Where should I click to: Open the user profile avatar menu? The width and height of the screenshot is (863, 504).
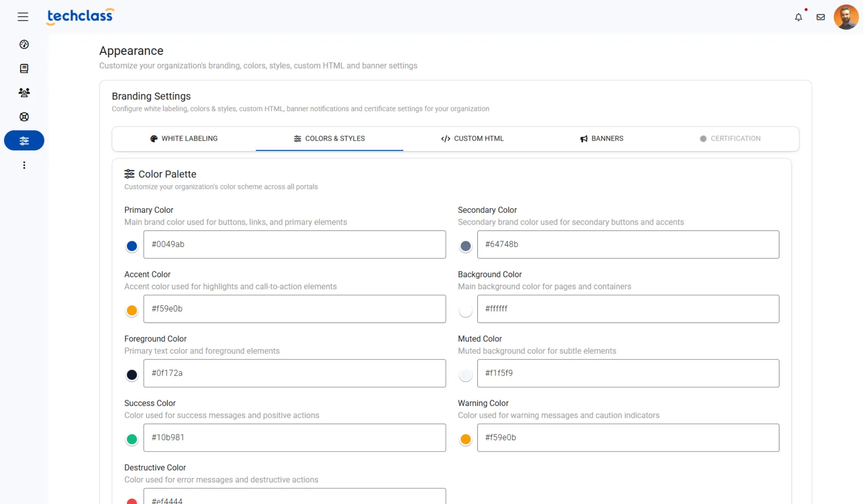pyautogui.click(x=846, y=17)
